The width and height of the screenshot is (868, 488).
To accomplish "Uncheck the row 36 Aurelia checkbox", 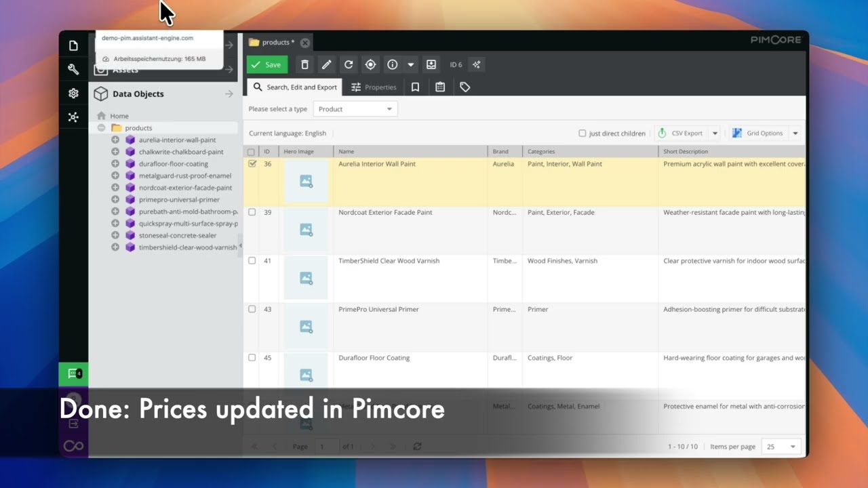I will click(x=252, y=163).
